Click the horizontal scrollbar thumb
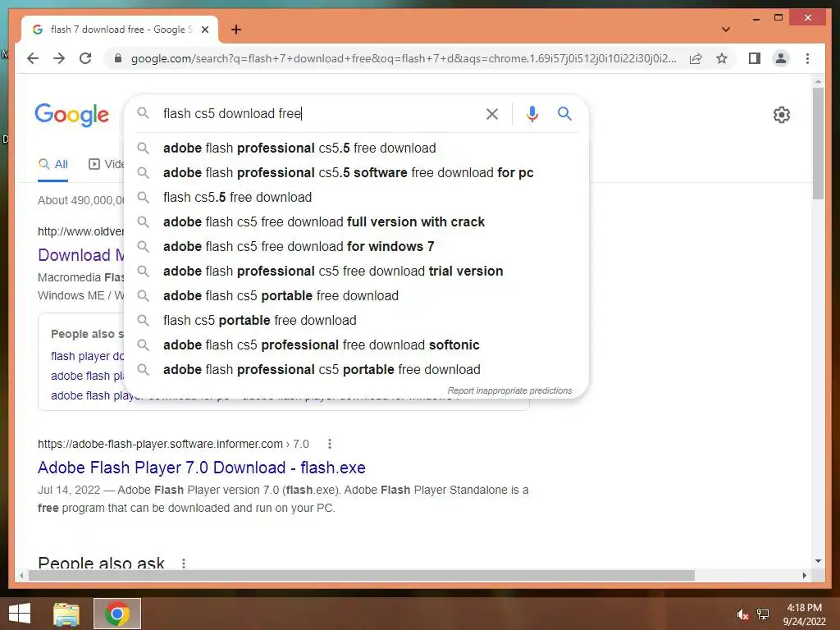Viewport: 840px width, 630px height. coord(362,575)
